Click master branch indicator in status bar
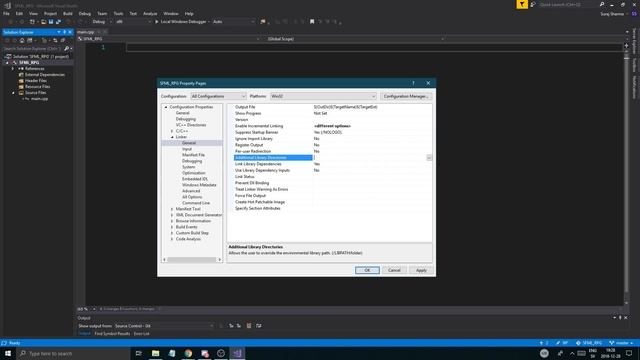Image resolution: width=640 pixels, height=360 pixels. (x=621, y=343)
